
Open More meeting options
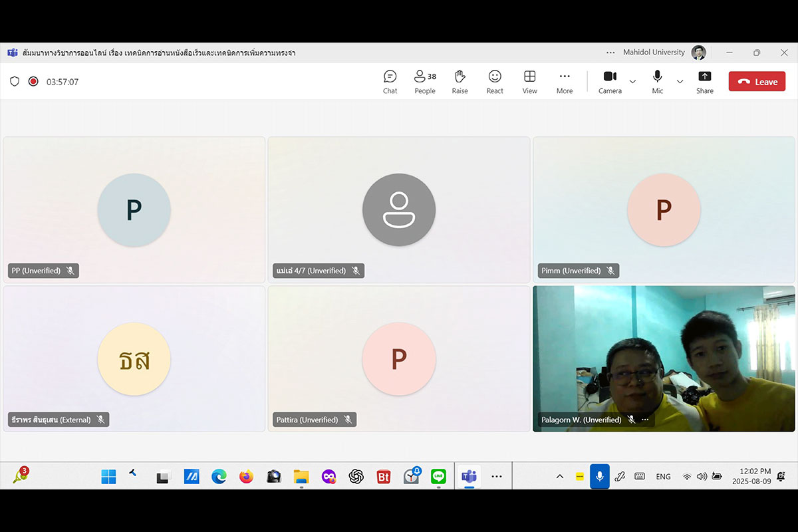point(564,82)
